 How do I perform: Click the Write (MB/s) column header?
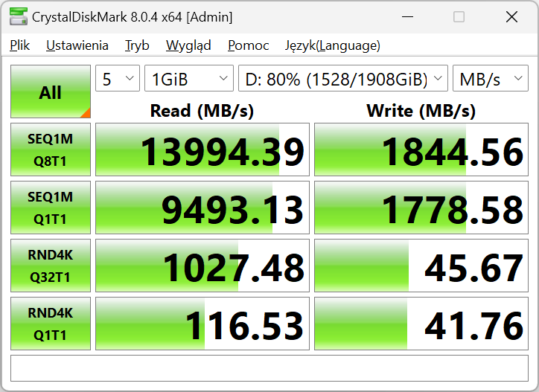(421, 111)
